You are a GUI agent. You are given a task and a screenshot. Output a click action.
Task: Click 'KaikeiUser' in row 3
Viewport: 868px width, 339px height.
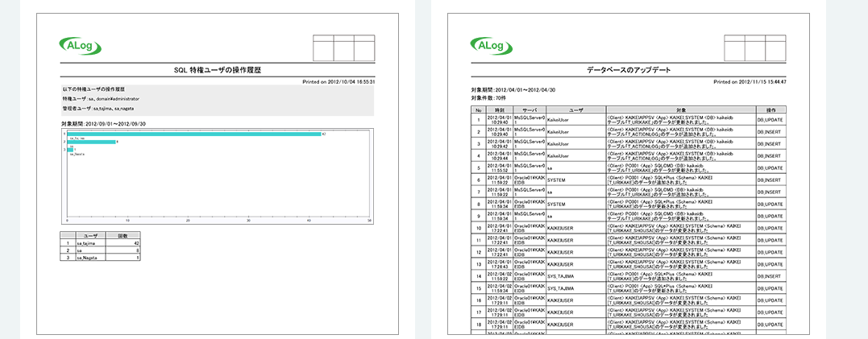point(557,144)
